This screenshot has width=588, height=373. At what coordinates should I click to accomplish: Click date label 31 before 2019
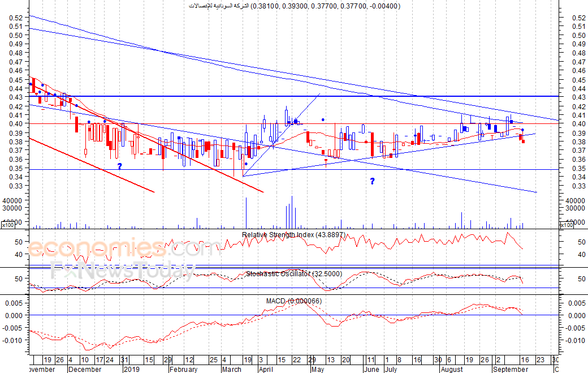pos(124,360)
